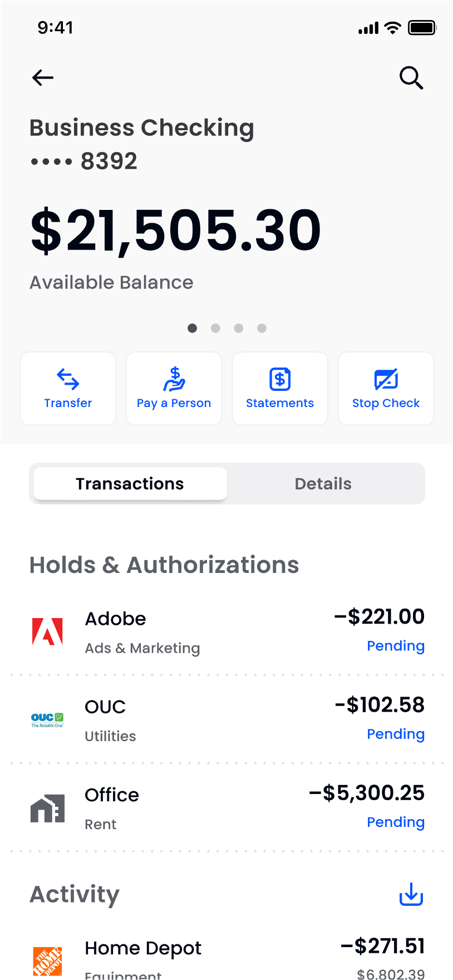The height and width of the screenshot is (980, 453).
Task: Tap Pending status on OUC transaction
Action: coord(396,734)
